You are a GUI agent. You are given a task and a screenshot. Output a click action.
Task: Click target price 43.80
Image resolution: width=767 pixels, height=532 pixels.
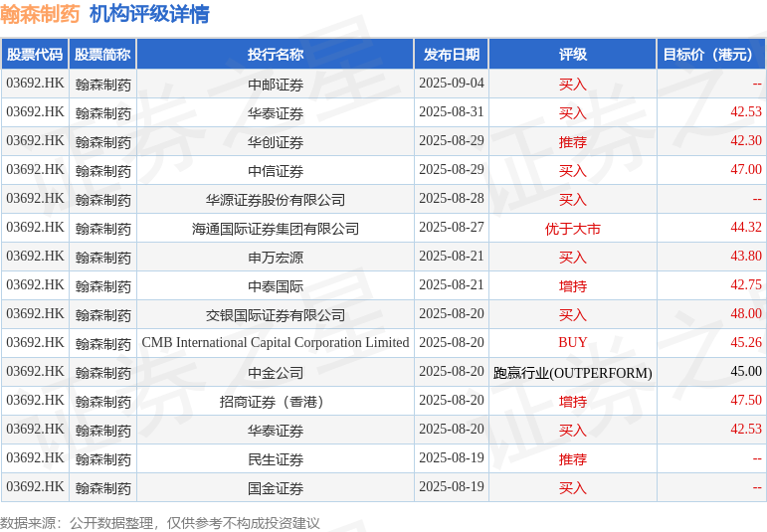[746, 257]
